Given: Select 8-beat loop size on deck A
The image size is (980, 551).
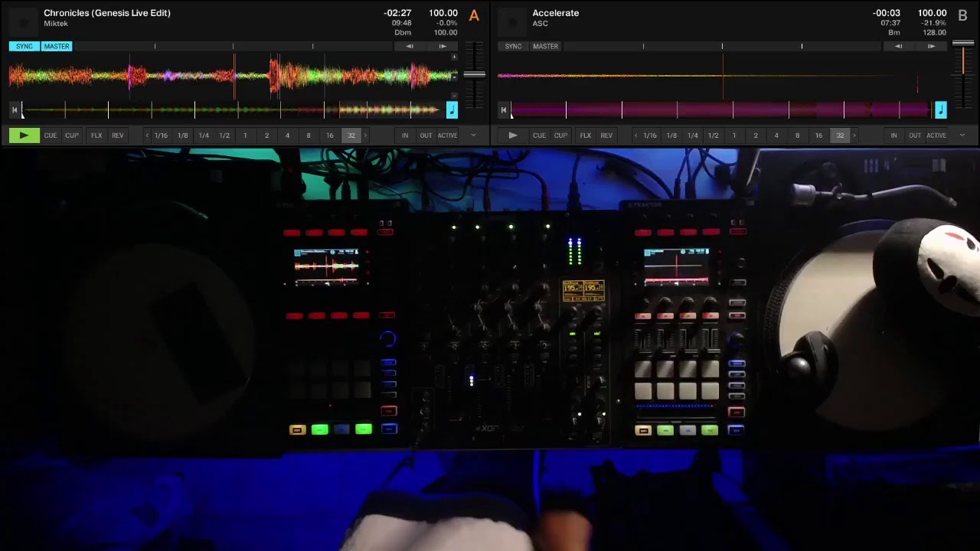Looking at the screenshot, I should (309, 135).
